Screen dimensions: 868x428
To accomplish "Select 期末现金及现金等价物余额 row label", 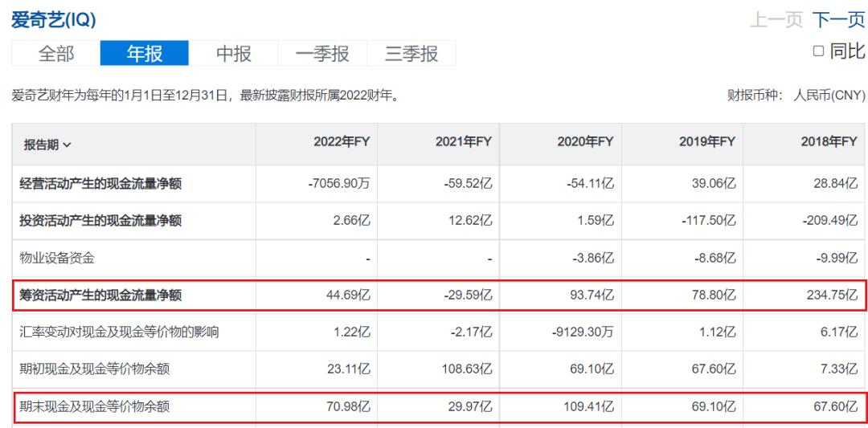I will tap(95, 407).
